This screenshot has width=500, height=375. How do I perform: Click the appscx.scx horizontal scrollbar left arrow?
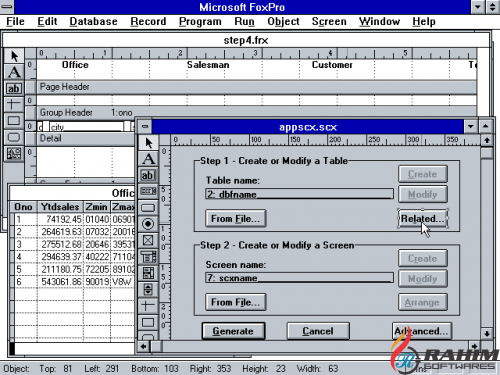pyautogui.click(x=143, y=347)
